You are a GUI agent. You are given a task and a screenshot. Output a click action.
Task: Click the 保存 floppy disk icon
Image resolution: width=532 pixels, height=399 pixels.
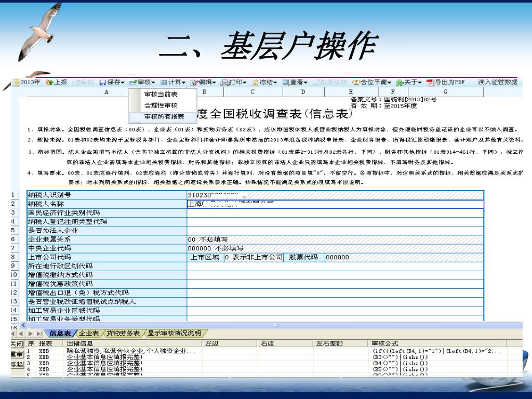tap(102, 83)
